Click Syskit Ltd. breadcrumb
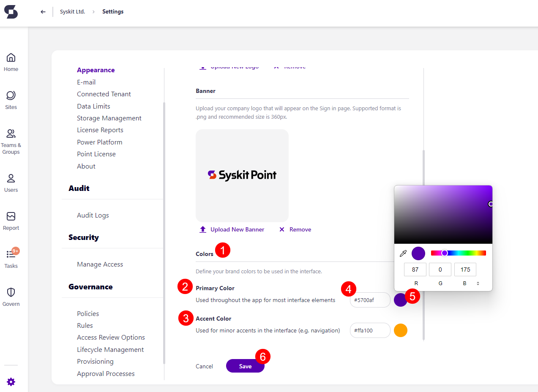The image size is (538, 392). (x=72, y=12)
